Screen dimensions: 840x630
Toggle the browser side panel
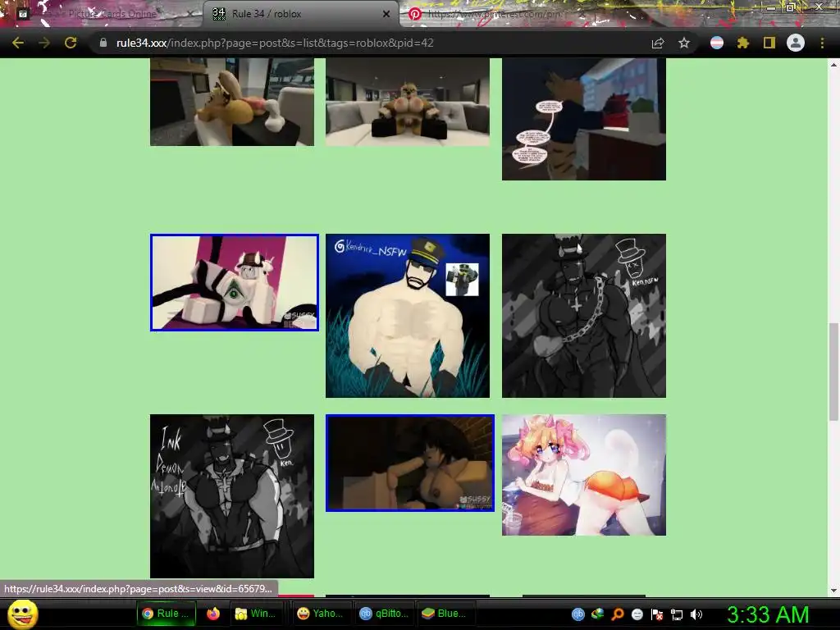pos(769,43)
